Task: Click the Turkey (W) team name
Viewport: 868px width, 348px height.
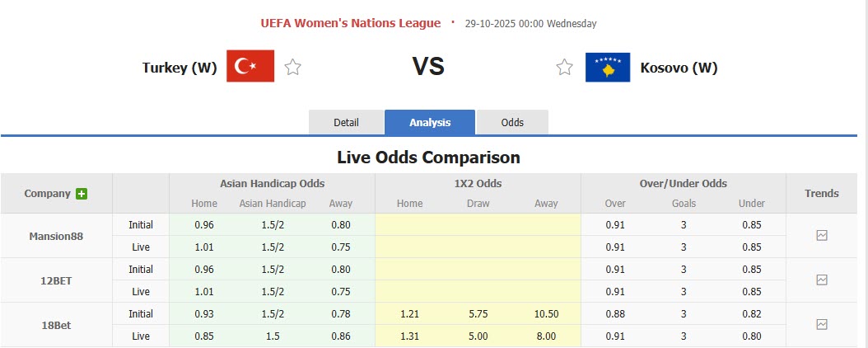Action: [180, 68]
